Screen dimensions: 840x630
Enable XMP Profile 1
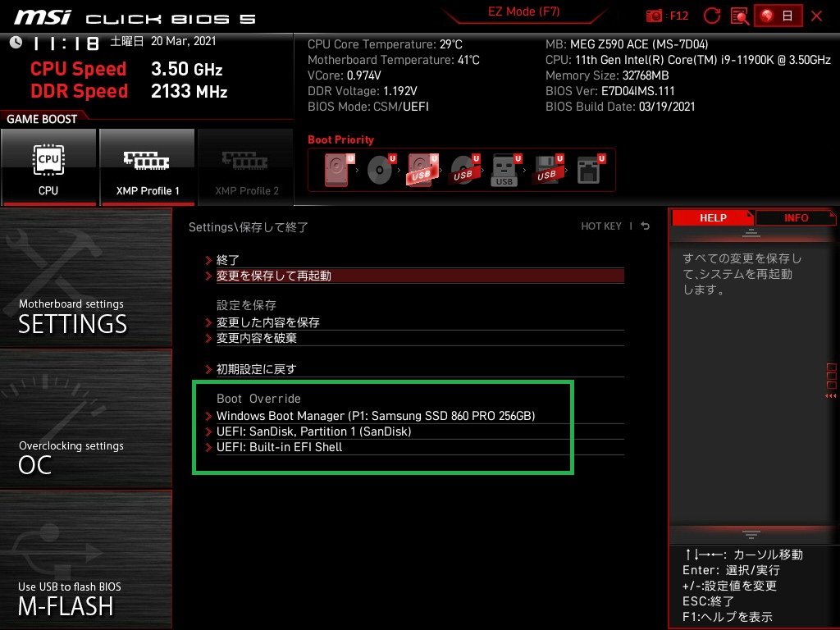click(148, 167)
